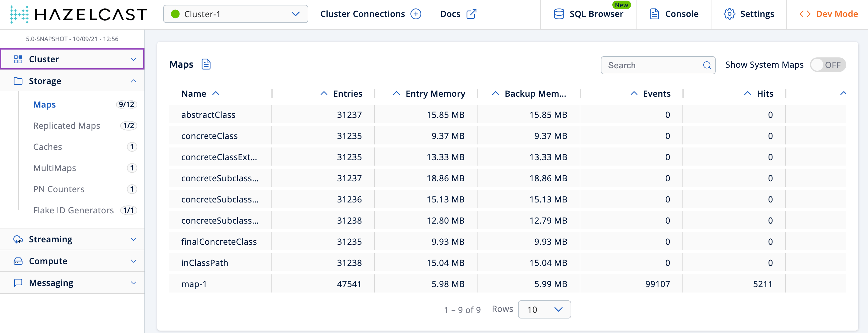
Task: Click the document icon next to Maps title
Action: 206,64
